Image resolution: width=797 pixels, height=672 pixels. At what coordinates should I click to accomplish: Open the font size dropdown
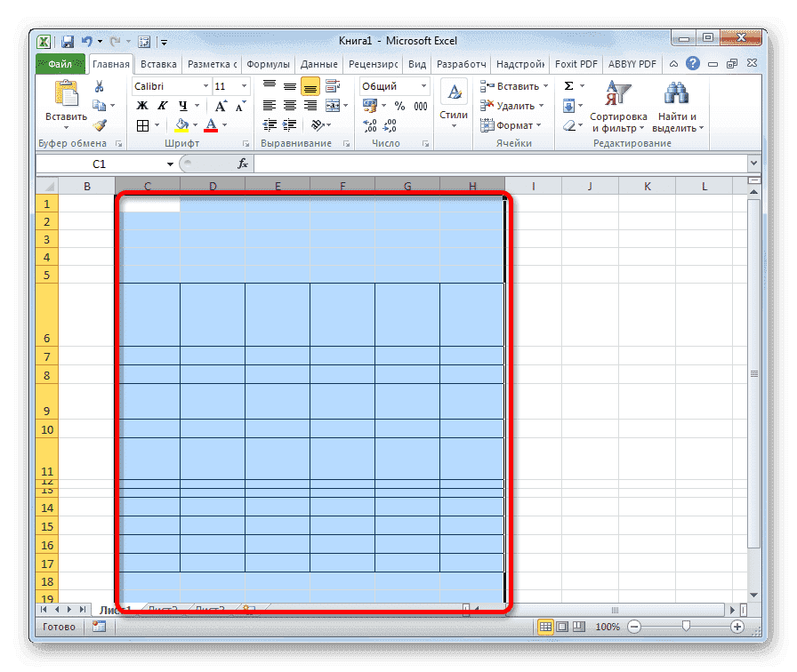[242, 85]
